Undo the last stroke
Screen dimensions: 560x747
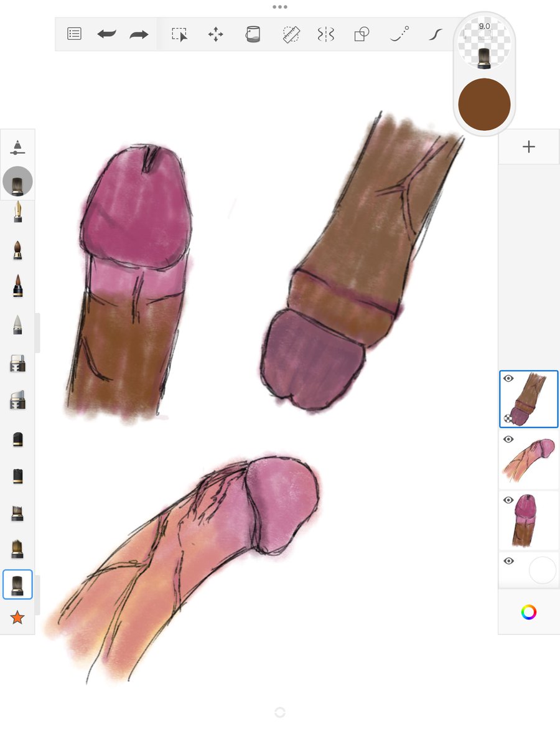click(x=107, y=34)
